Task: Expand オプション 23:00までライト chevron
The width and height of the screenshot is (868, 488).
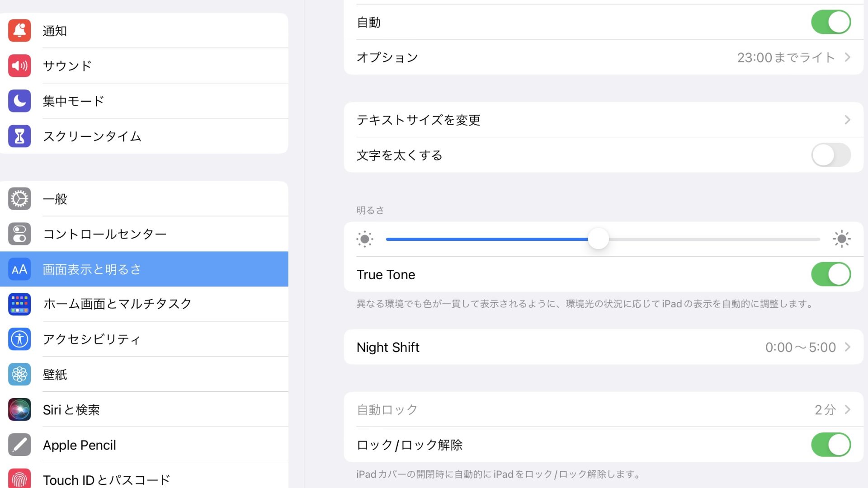Action: [x=847, y=57]
